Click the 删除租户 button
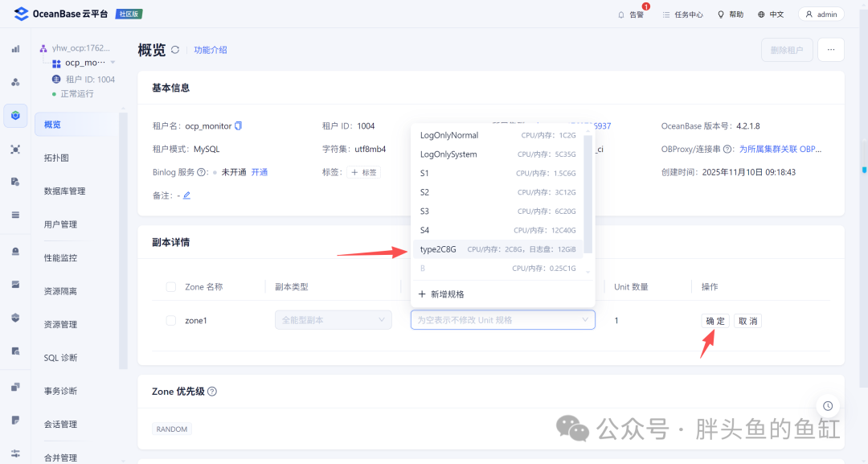 pyautogui.click(x=787, y=50)
